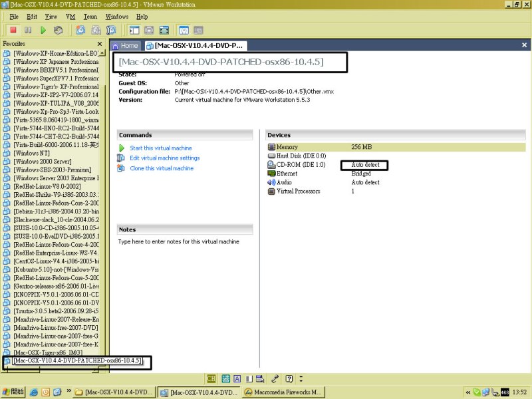Switch to Summary view toolbar icon
The image size is (532, 399).
184,30
